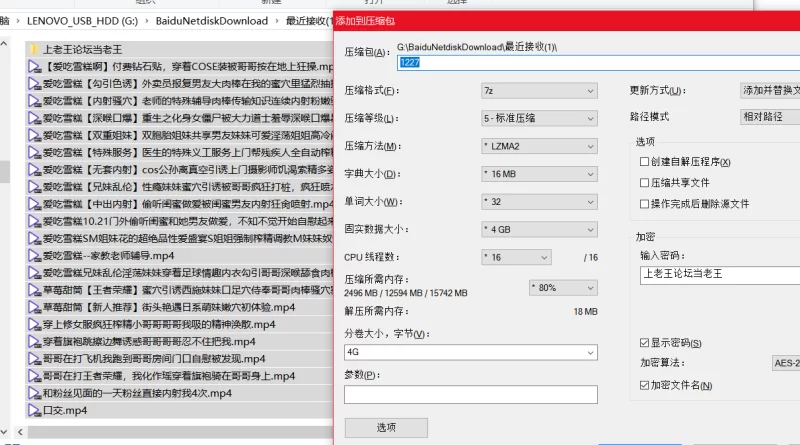Open the 更新方式 dropdown
This screenshot has height=445, width=800.
tap(768, 90)
